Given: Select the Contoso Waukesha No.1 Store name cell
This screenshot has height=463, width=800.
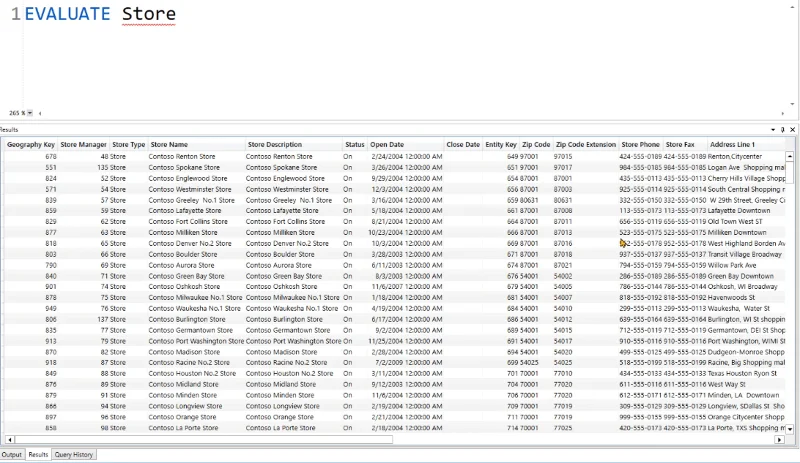Looking at the screenshot, I should pyautogui.click(x=196, y=309).
